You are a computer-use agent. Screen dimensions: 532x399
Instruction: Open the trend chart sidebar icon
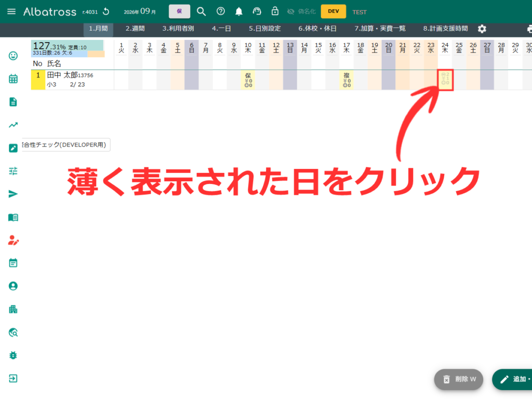click(13, 125)
